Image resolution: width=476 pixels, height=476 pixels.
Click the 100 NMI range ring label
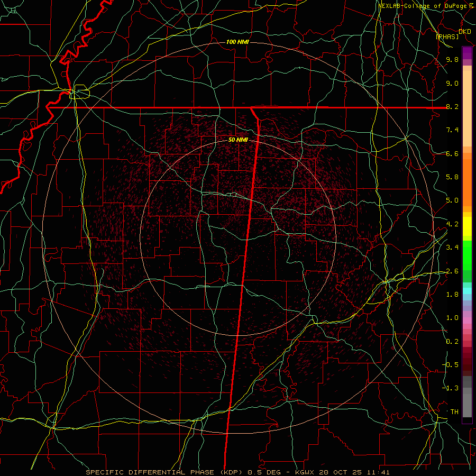point(237,42)
